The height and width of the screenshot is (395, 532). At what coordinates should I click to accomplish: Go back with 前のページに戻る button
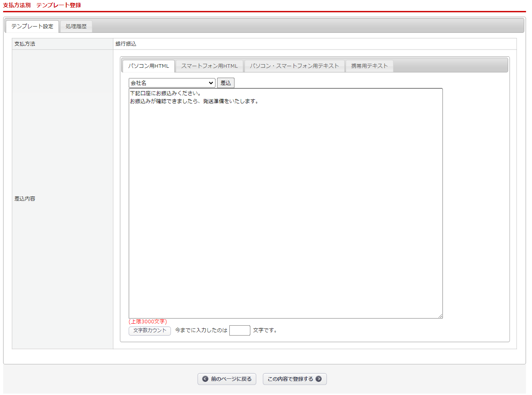point(227,379)
